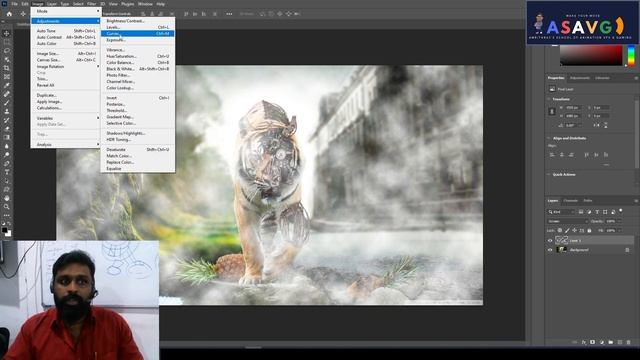The image size is (640, 360).
Task: Choose Levels from the Adjustments submenu
Action: (x=138, y=27)
